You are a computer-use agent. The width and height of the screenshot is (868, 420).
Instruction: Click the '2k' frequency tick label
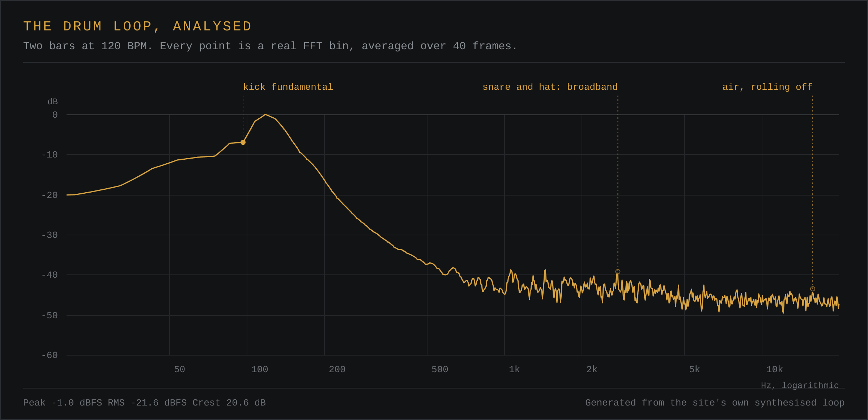point(592,369)
